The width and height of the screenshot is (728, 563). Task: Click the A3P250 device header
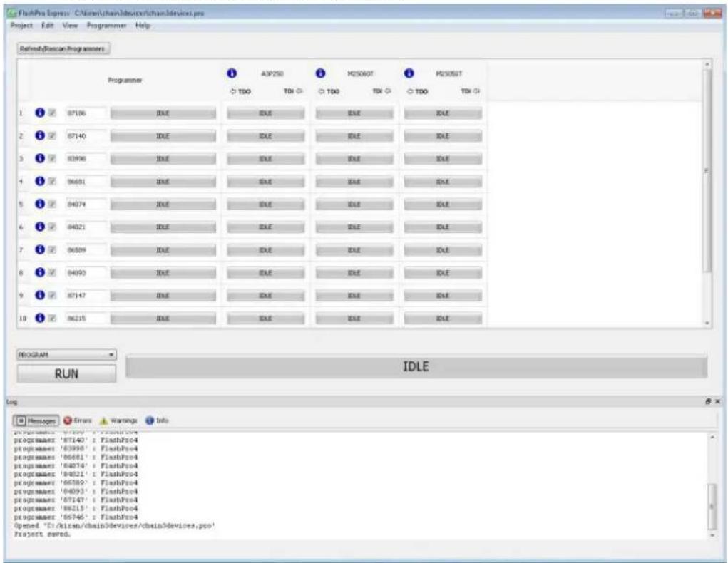coord(272,73)
